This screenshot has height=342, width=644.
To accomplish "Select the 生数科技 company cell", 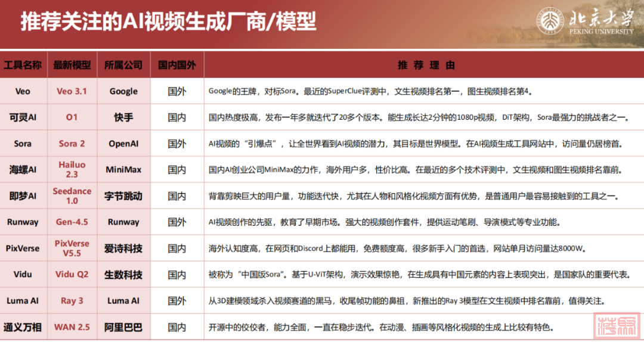I will [x=123, y=275].
